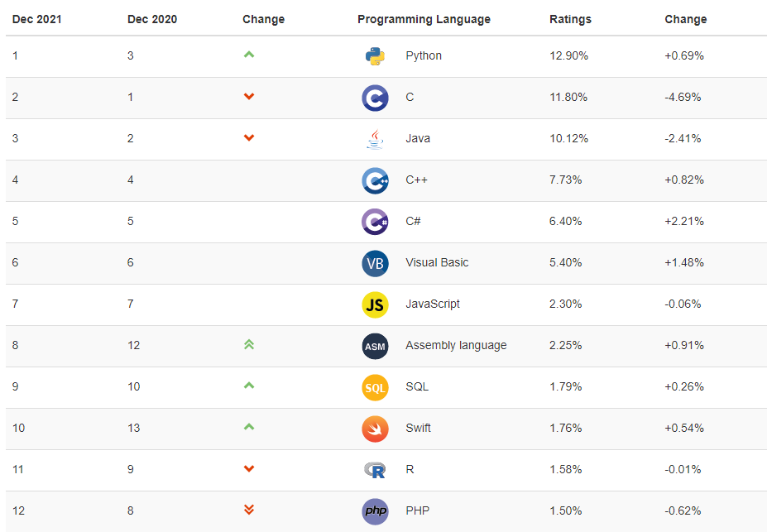
Task: Click the purple PHP logo icon
Action: [375, 511]
